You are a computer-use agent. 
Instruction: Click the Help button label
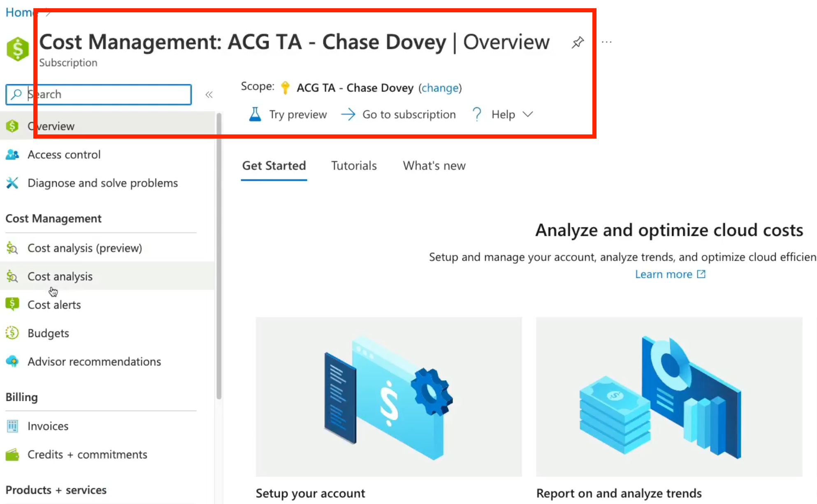[x=503, y=114]
